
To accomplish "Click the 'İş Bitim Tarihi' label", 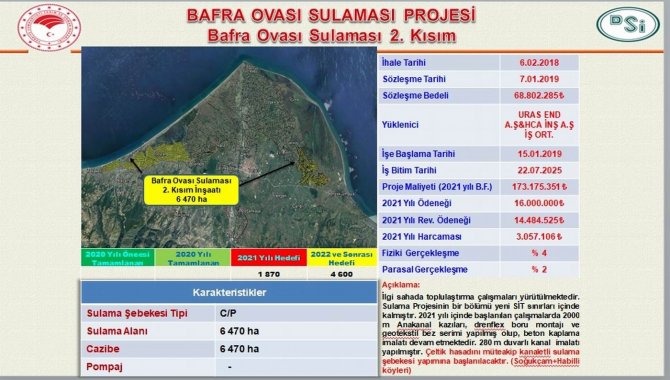I will (409, 170).
